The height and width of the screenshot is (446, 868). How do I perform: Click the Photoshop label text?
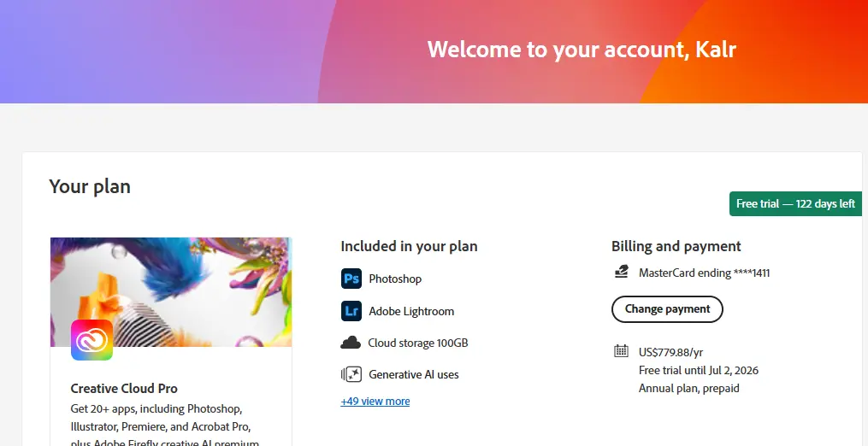395,279
